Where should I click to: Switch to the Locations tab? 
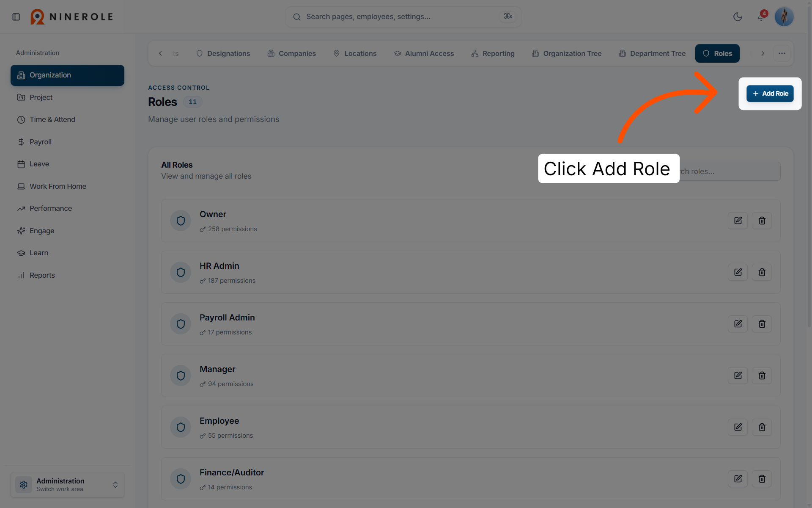coord(355,53)
